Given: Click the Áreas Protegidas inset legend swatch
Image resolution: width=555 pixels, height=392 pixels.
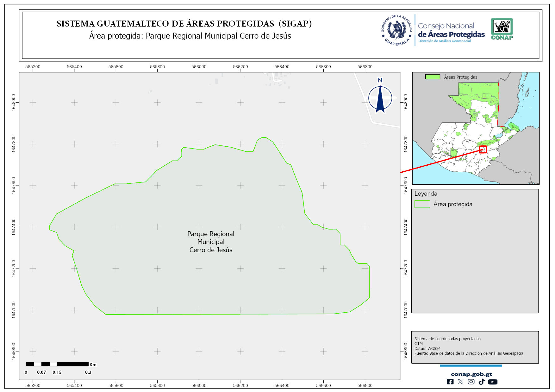Looking at the screenshot, I should tap(433, 77).
